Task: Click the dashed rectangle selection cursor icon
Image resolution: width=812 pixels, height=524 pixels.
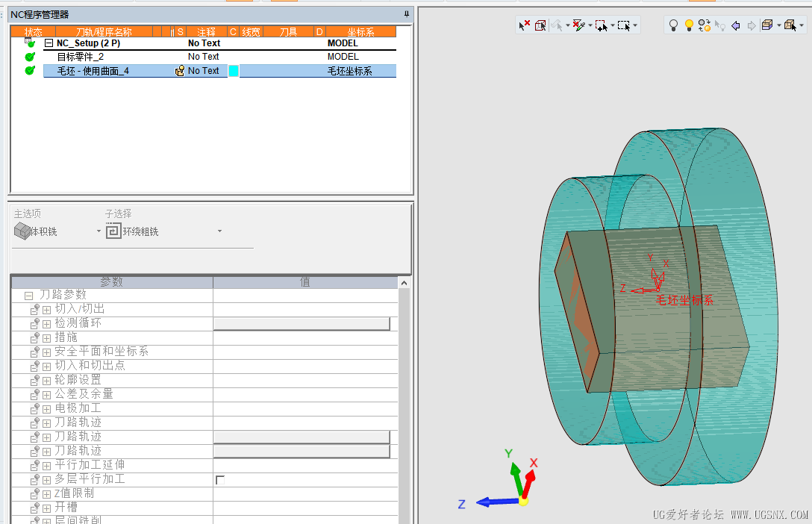Action: (x=624, y=25)
